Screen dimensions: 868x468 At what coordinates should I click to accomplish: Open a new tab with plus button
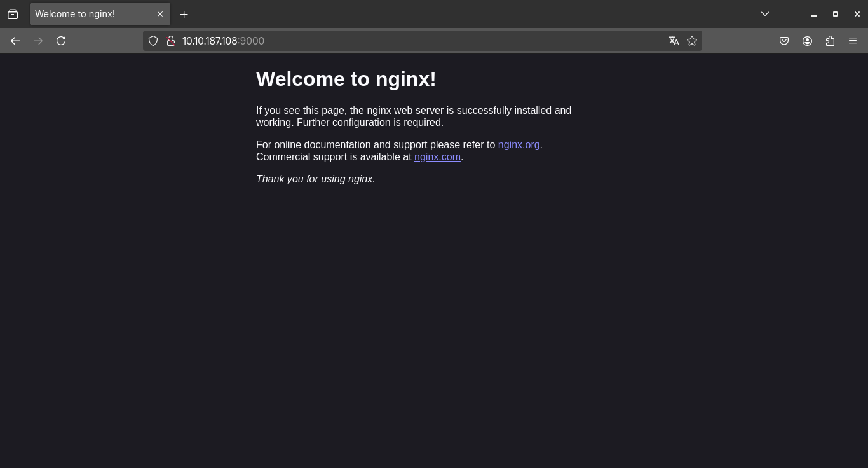point(184,14)
